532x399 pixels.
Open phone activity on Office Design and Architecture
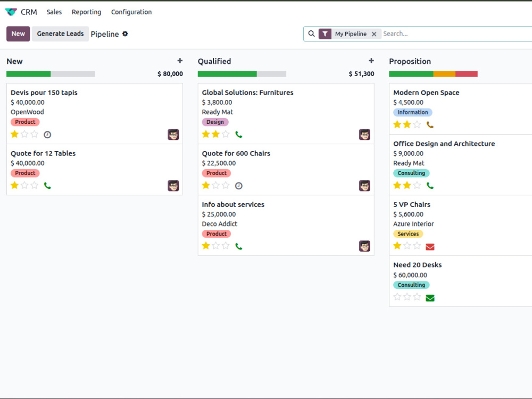[430, 186]
